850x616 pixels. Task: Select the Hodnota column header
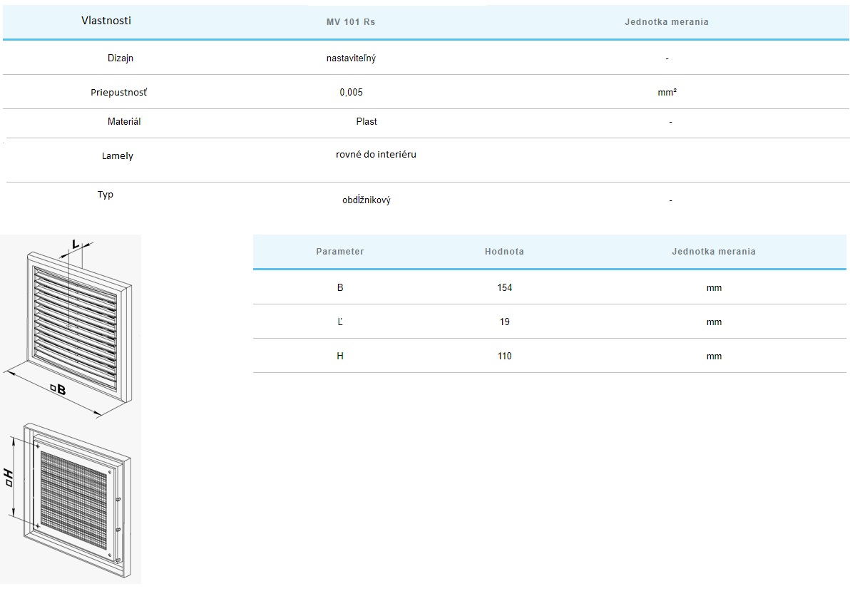tap(504, 252)
